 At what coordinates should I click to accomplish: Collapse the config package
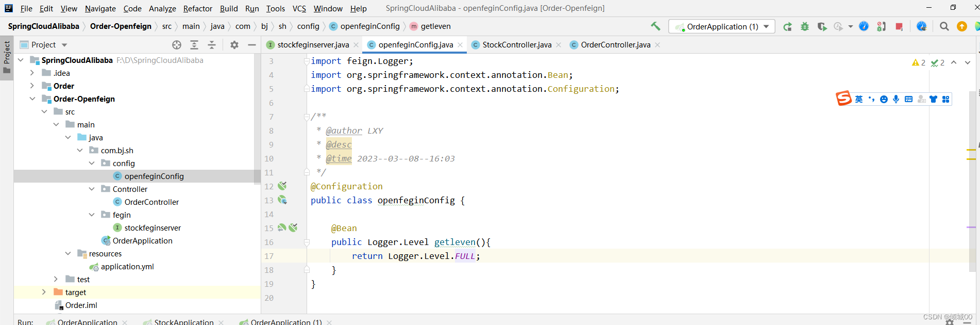pos(92,163)
